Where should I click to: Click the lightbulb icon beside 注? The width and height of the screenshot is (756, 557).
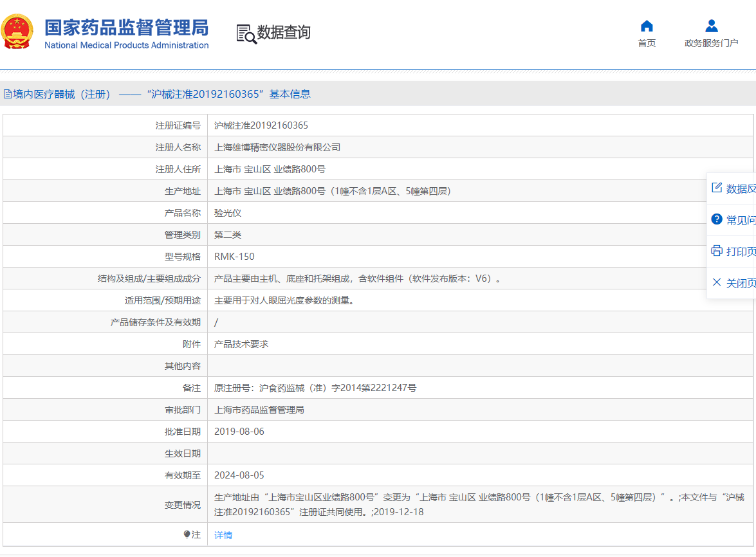click(x=187, y=534)
